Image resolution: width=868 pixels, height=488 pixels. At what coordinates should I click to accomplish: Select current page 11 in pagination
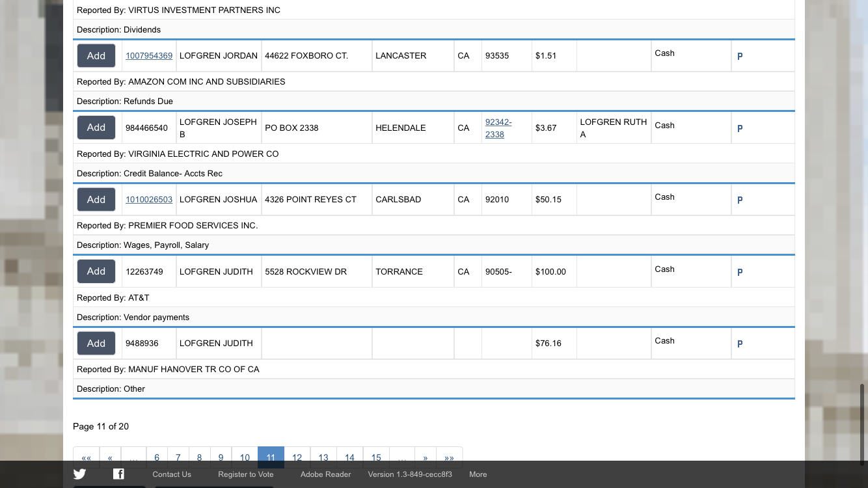coord(271,458)
